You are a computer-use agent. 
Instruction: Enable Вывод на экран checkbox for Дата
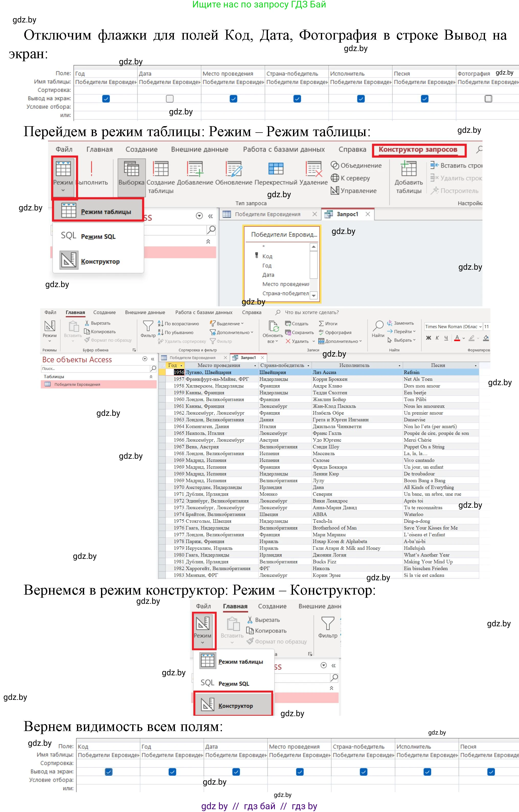pyautogui.click(x=170, y=98)
